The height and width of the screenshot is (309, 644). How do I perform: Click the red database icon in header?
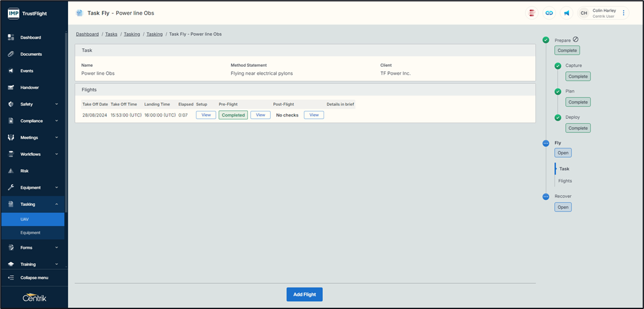(x=532, y=13)
